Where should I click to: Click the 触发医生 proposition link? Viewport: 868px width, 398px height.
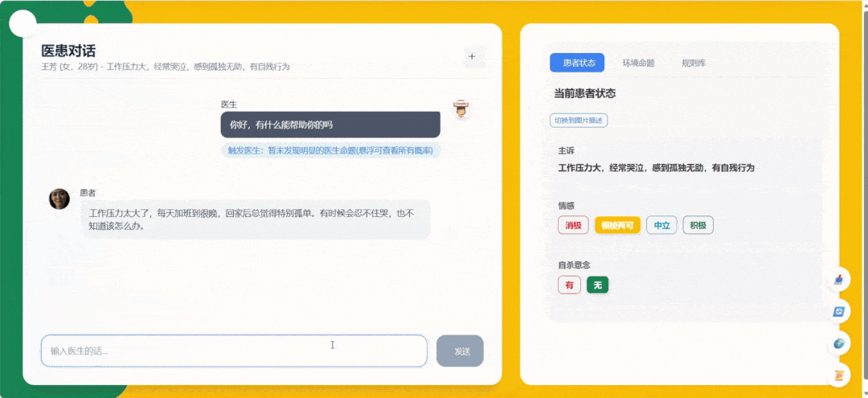pos(330,150)
